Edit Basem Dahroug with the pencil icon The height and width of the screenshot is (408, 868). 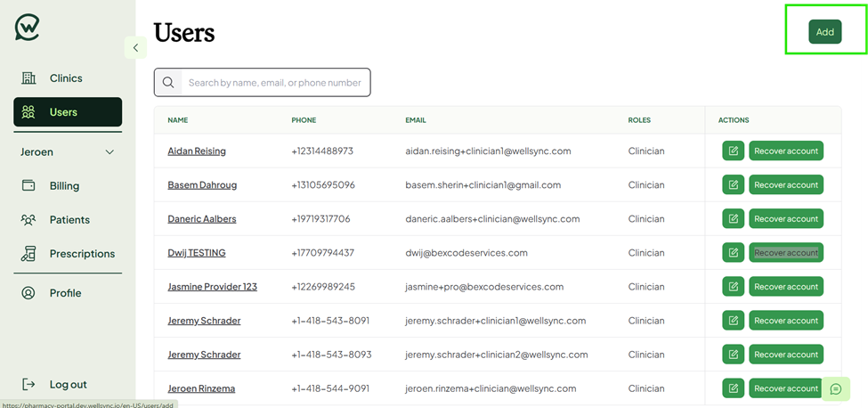(734, 185)
